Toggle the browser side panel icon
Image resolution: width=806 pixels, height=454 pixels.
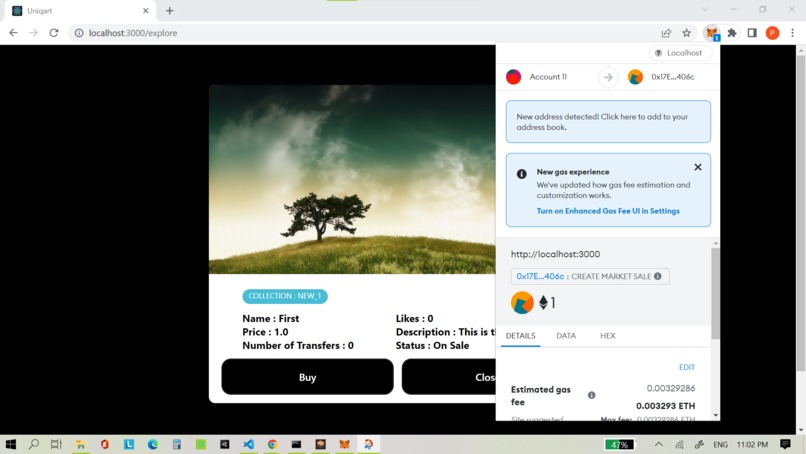[752, 33]
